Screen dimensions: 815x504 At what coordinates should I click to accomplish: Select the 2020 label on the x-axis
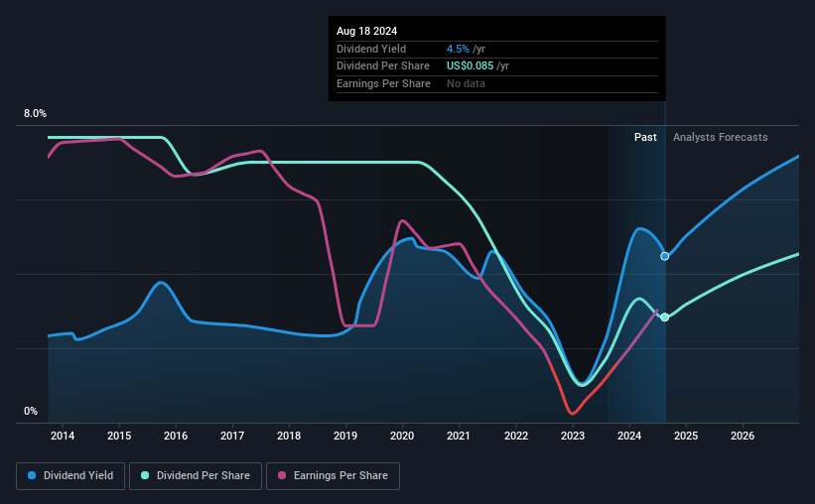pyautogui.click(x=402, y=436)
